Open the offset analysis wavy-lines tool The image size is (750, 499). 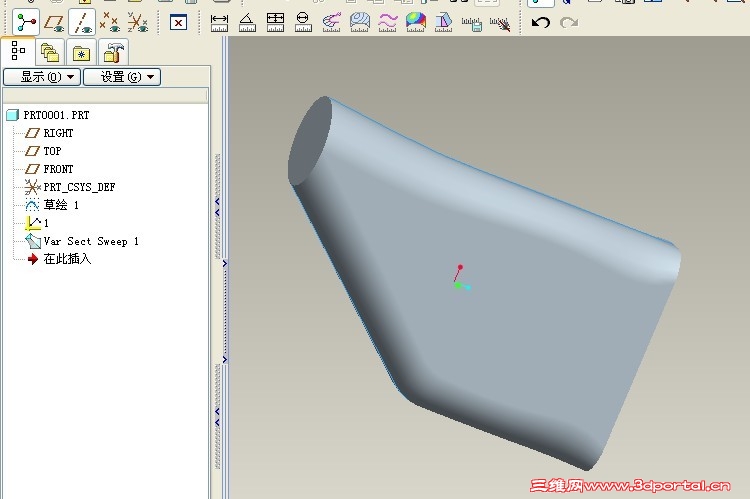387,22
